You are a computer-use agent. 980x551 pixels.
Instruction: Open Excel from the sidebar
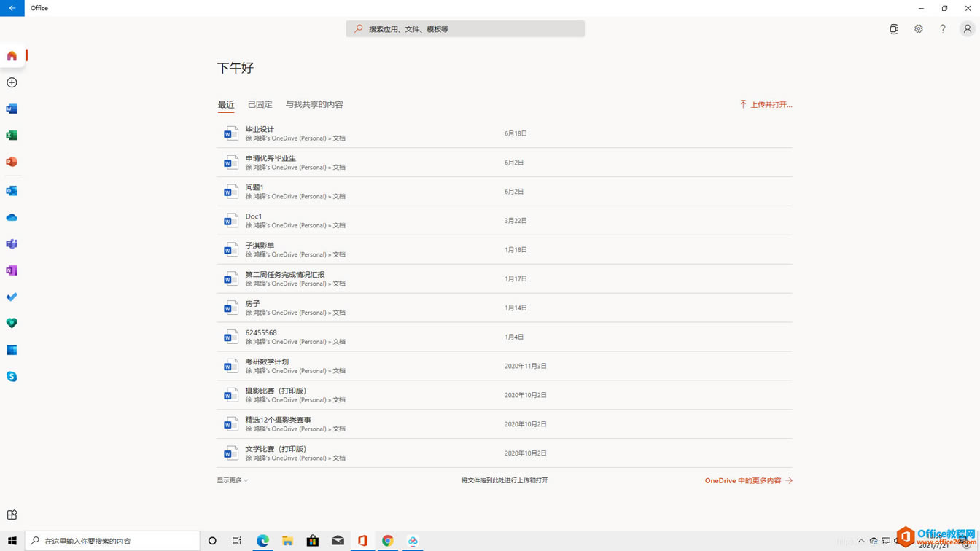pyautogui.click(x=12, y=136)
